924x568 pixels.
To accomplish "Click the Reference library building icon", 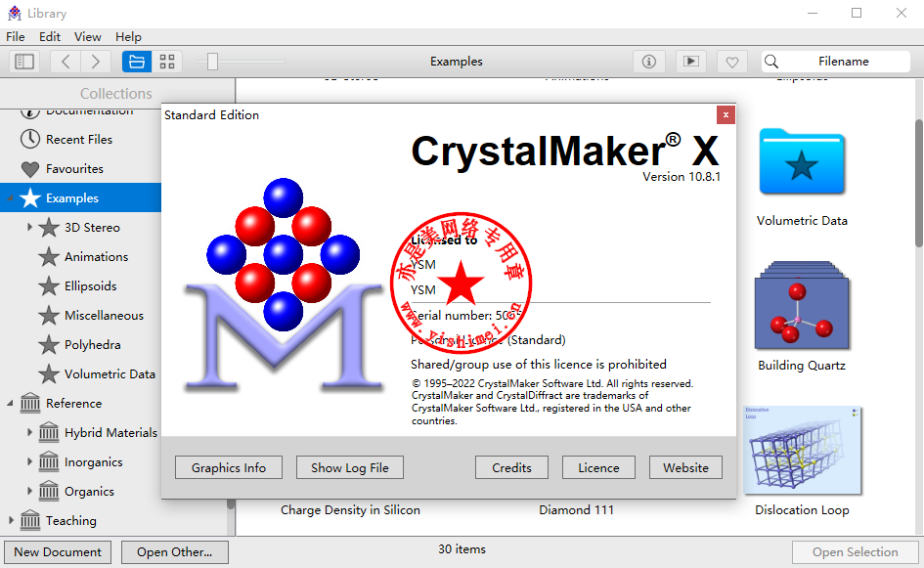I will pos(30,403).
